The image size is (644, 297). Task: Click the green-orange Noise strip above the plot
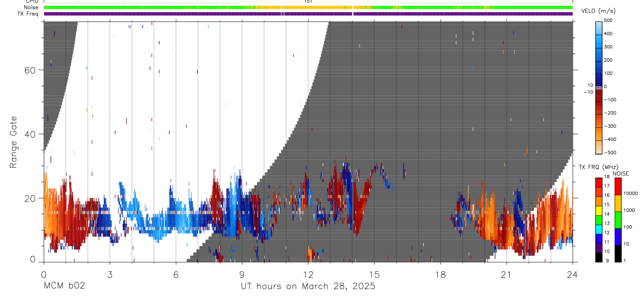click(x=308, y=7)
